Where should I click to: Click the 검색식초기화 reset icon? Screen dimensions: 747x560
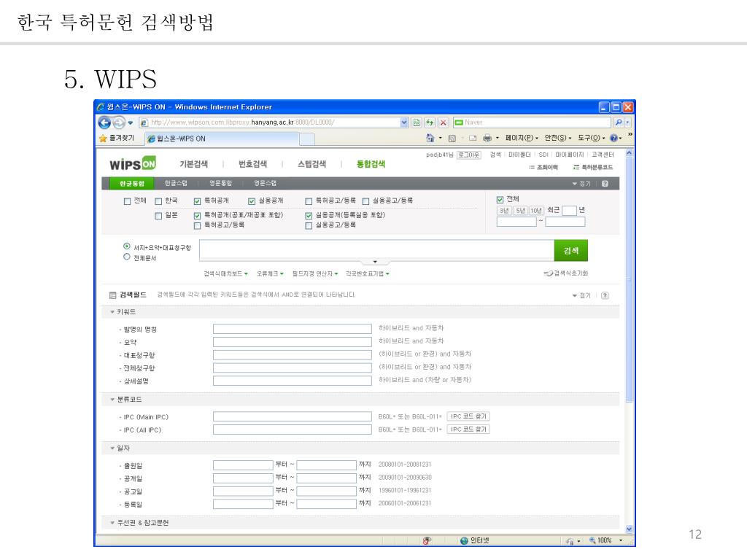[x=548, y=273]
